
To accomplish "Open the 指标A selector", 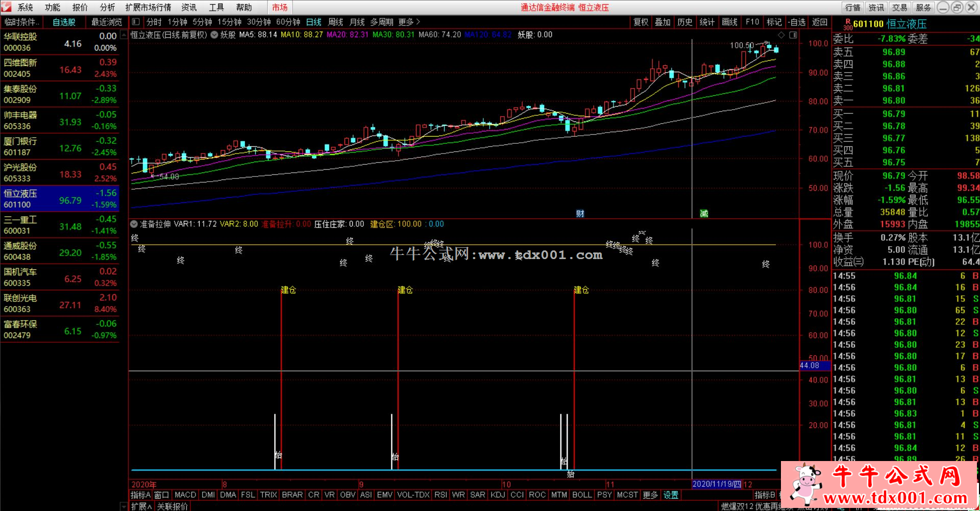I will tap(140, 495).
